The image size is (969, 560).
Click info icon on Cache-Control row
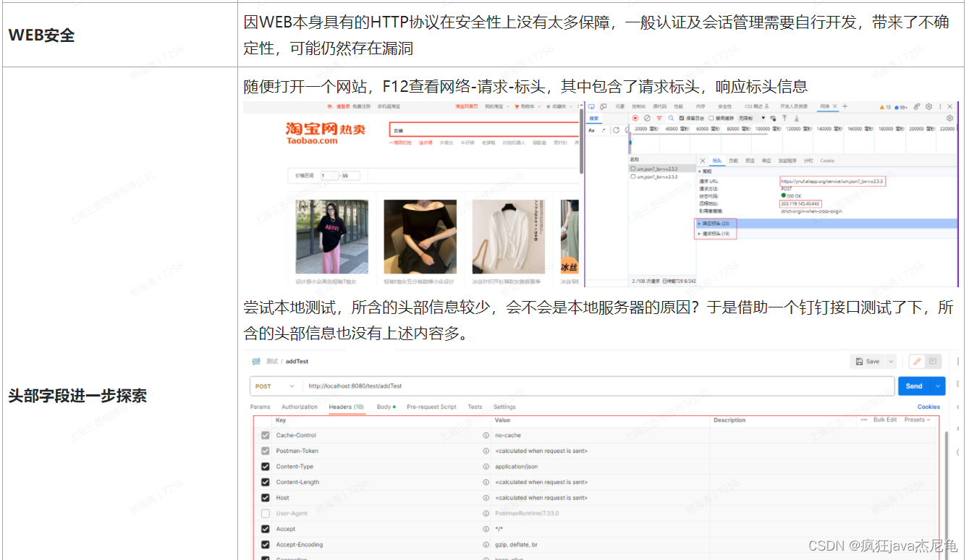(x=486, y=436)
